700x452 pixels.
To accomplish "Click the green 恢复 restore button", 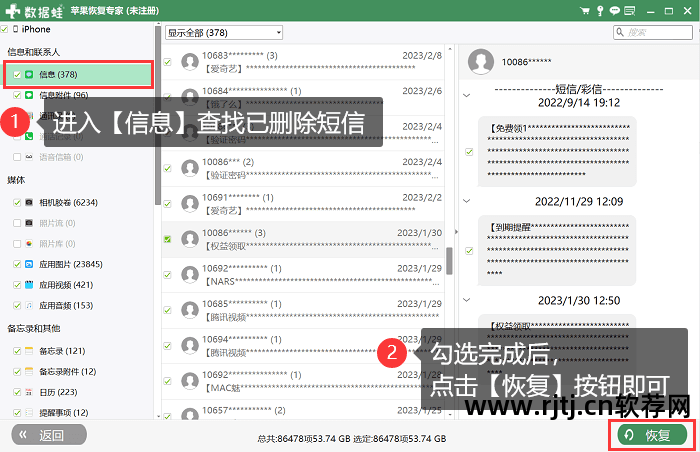I will point(652,435).
